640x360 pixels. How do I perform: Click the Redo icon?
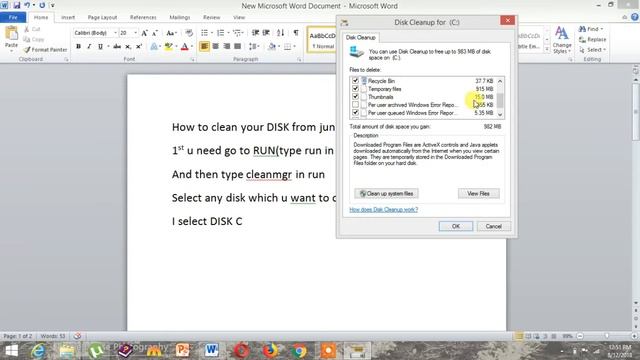pos(42,5)
